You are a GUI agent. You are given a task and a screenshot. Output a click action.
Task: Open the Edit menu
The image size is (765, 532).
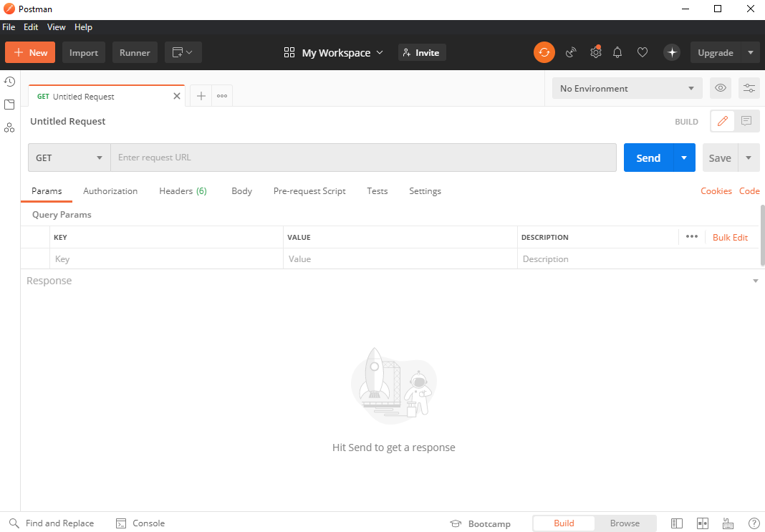[31, 27]
